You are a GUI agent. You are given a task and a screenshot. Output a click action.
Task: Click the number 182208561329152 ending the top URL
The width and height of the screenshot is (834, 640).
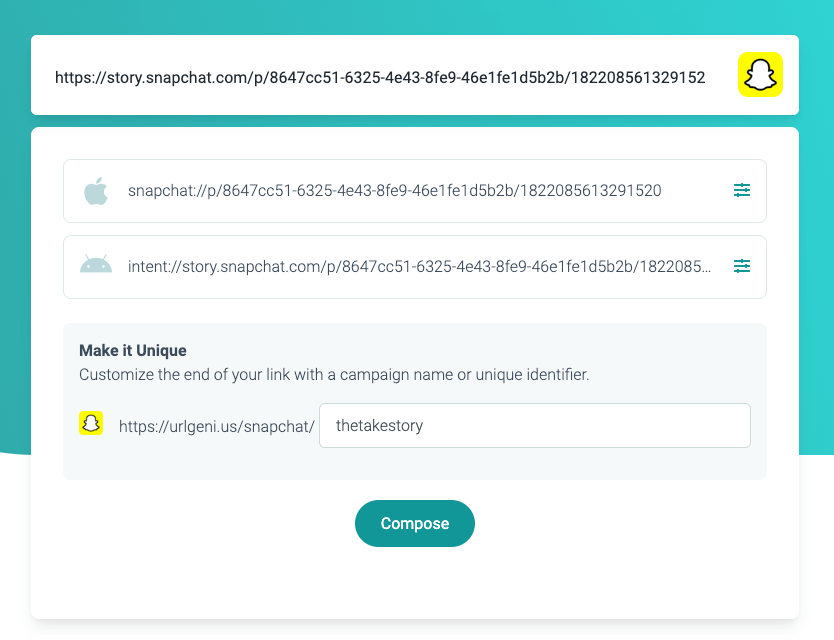click(638, 78)
